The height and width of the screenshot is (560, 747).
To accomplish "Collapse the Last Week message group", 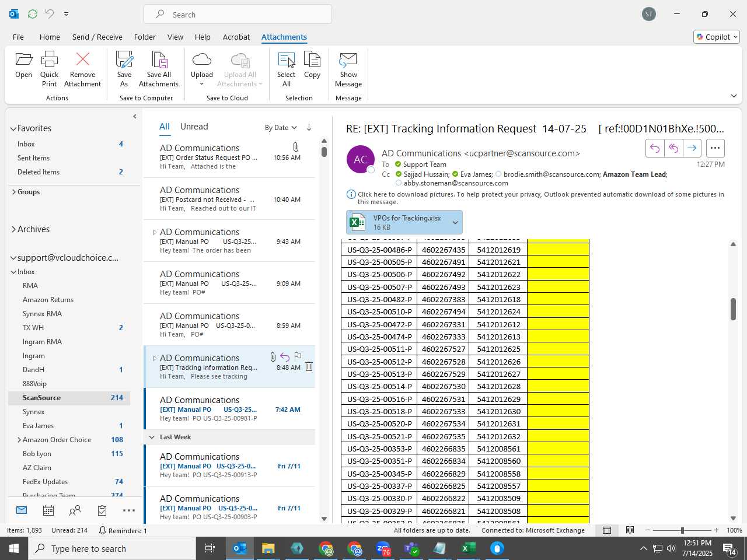I will tap(152, 437).
